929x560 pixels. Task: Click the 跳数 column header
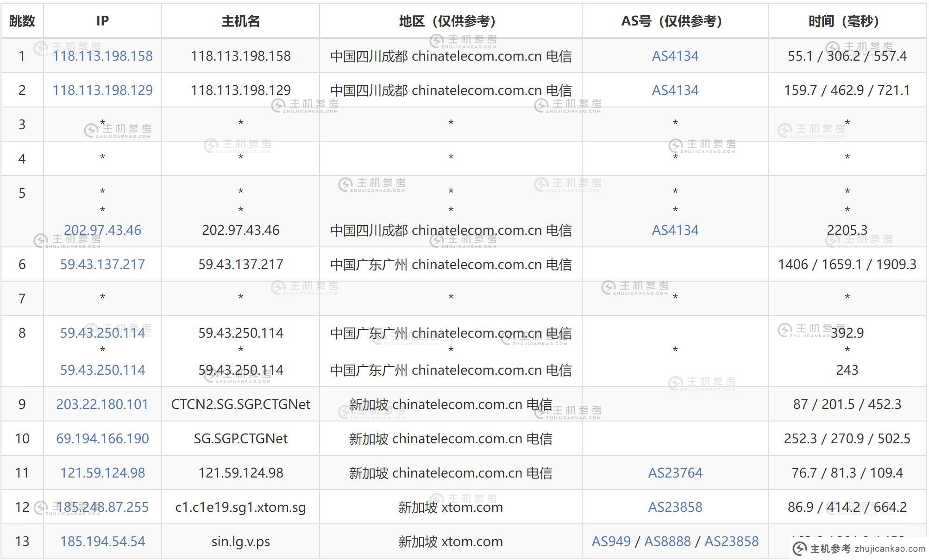(22, 21)
